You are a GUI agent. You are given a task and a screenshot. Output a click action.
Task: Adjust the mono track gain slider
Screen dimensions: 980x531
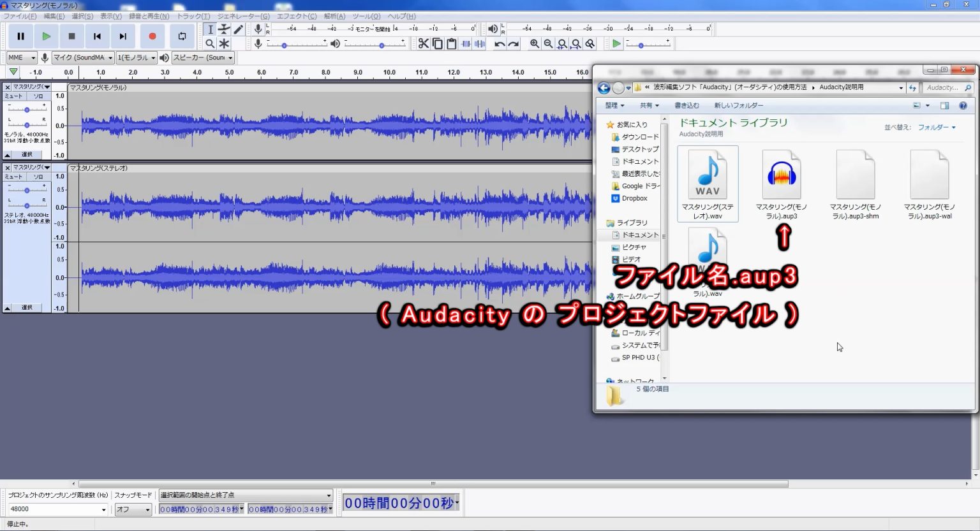click(26, 108)
